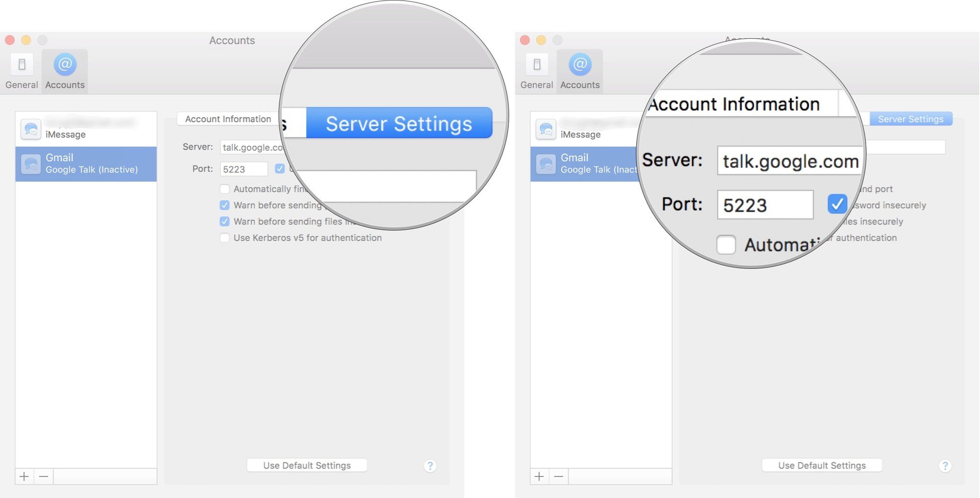Open the help button in the left window
The width and height of the screenshot is (980, 498).
click(x=430, y=465)
